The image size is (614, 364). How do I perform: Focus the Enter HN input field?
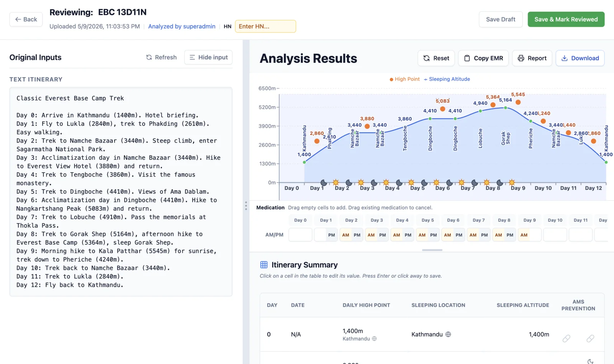click(x=265, y=26)
